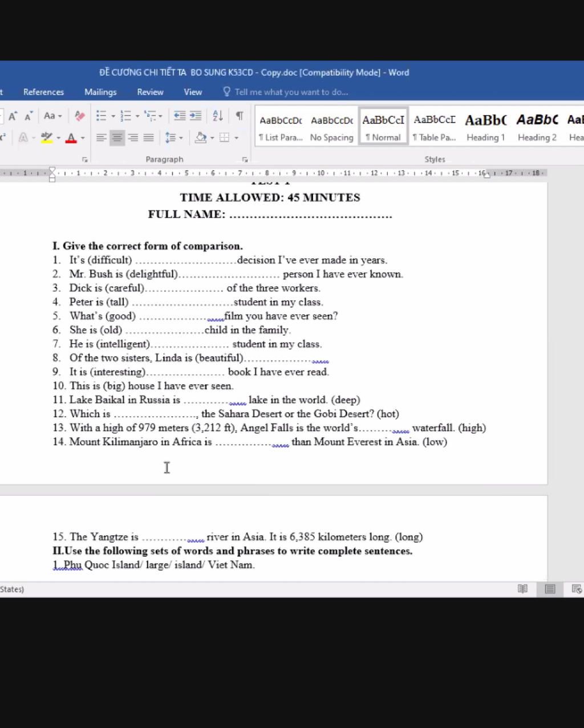Click the Decrease Indent icon
Screen dimensions: 584x728
(x=180, y=116)
